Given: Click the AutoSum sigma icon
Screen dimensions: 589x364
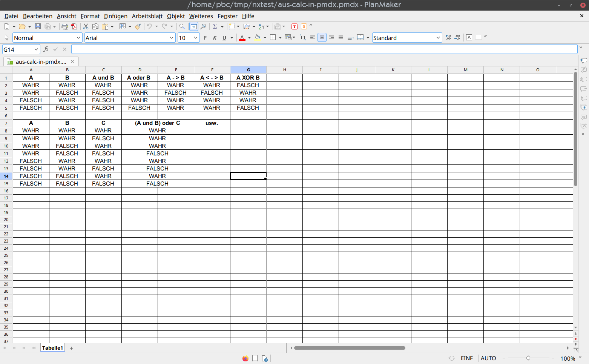Looking at the screenshot, I should point(215,26).
